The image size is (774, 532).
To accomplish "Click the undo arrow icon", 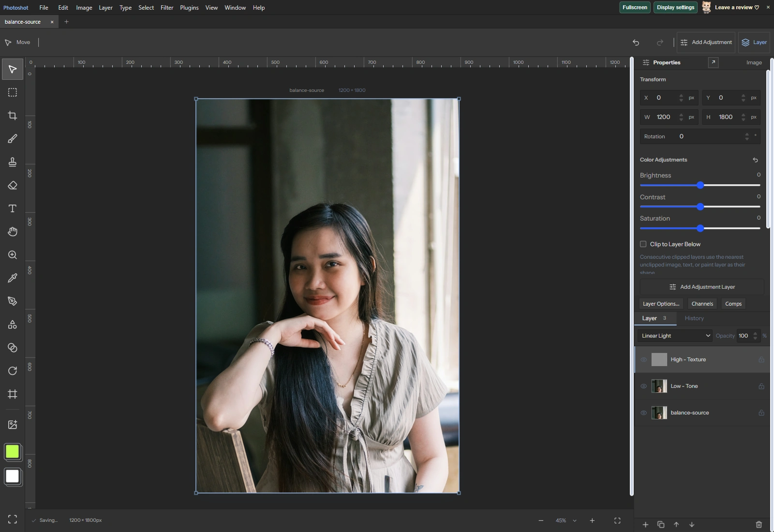I will coord(636,43).
